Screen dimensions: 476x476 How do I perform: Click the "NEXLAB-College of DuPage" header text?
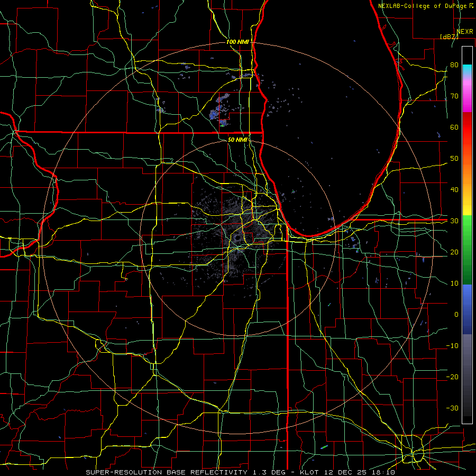click(422, 6)
